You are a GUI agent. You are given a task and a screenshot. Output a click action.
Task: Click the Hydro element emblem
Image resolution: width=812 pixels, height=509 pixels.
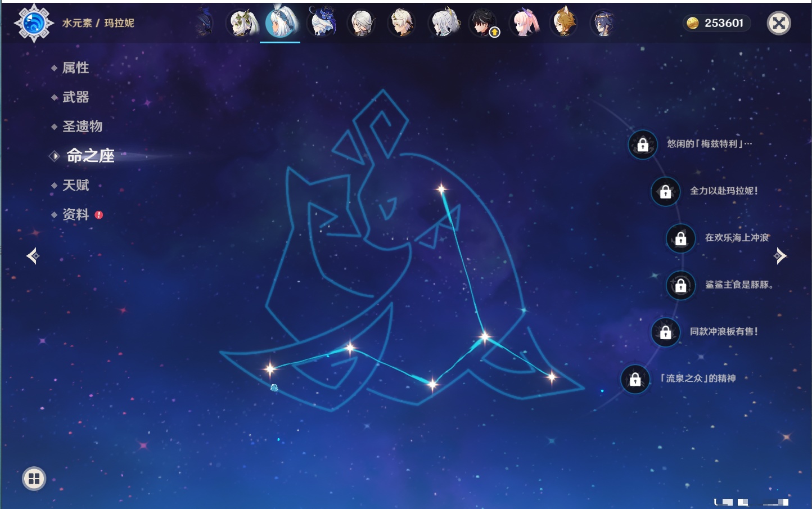(34, 23)
